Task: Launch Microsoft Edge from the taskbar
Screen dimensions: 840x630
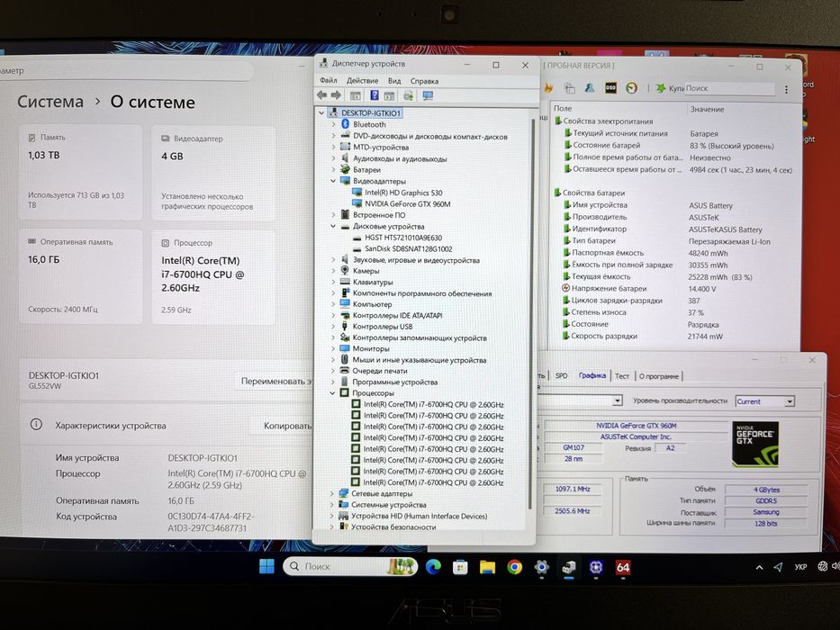Action: [x=433, y=567]
